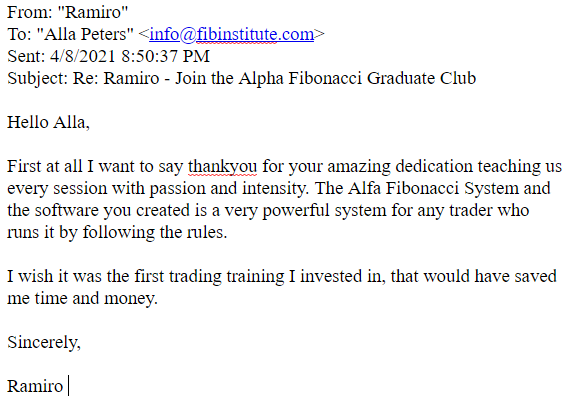The image size is (573, 403).
Task: Open the info@fibinstitute.com email link
Action: click(232, 34)
